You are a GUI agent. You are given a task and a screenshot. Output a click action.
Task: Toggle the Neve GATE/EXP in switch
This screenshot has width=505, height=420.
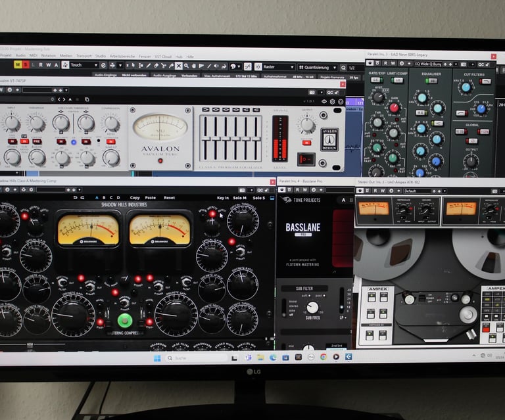(x=375, y=80)
